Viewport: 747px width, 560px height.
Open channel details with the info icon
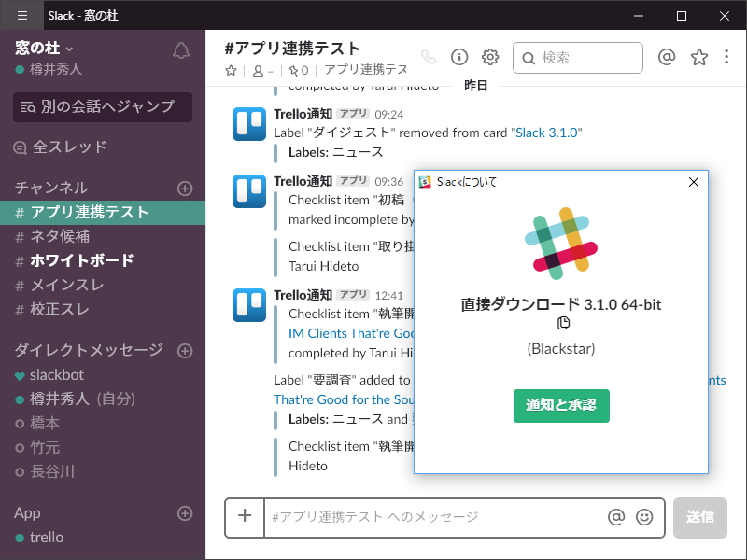tap(459, 57)
